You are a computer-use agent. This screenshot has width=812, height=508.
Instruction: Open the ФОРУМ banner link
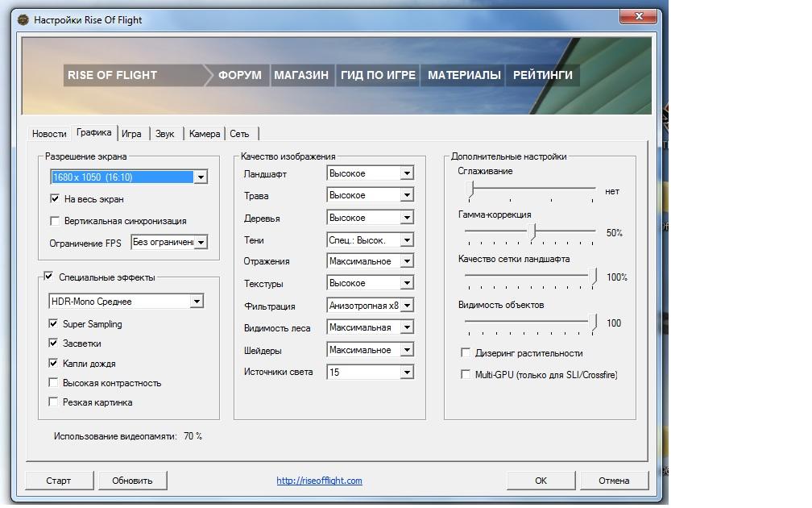(240, 75)
